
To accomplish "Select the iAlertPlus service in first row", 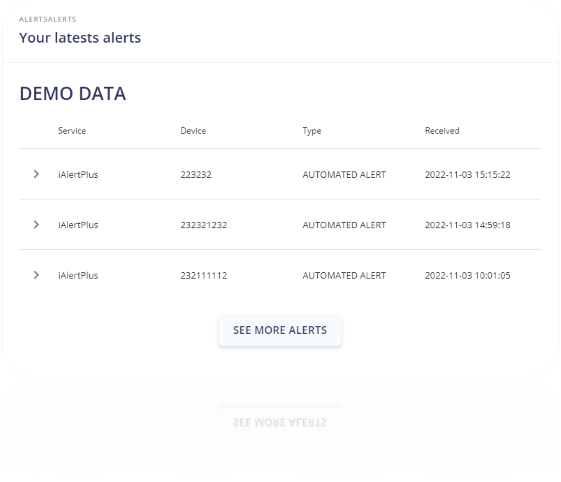I will (x=78, y=175).
